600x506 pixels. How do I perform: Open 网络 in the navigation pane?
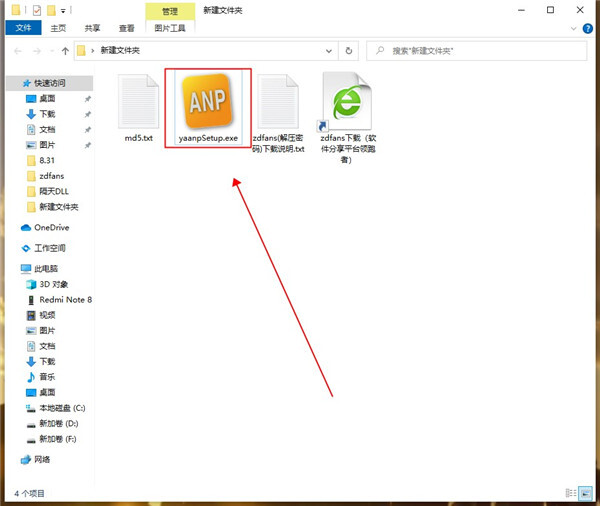coord(42,459)
